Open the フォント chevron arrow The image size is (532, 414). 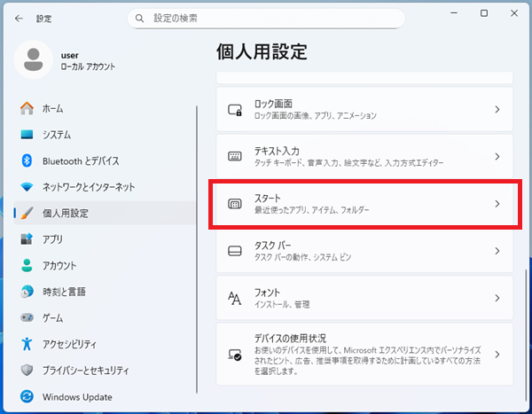coord(497,298)
